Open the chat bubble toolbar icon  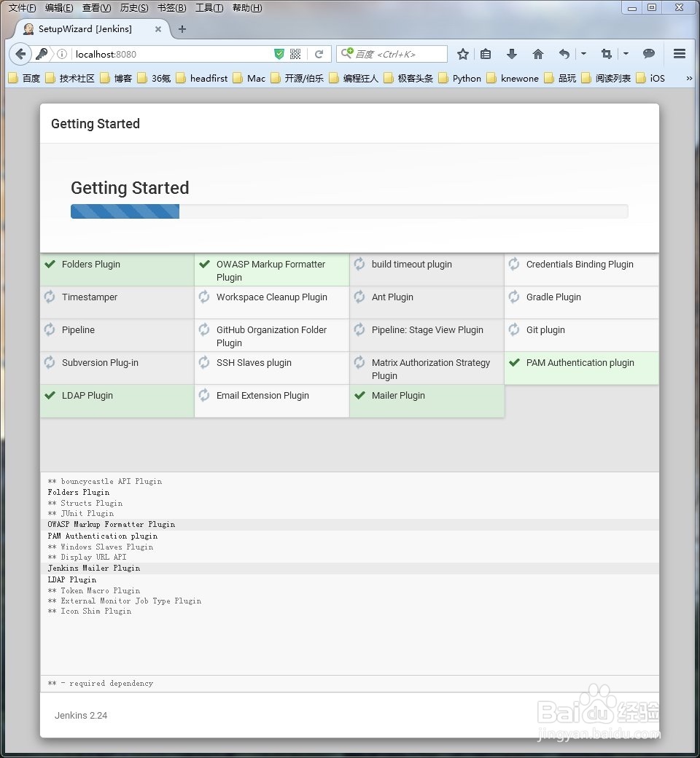[x=649, y=54]
